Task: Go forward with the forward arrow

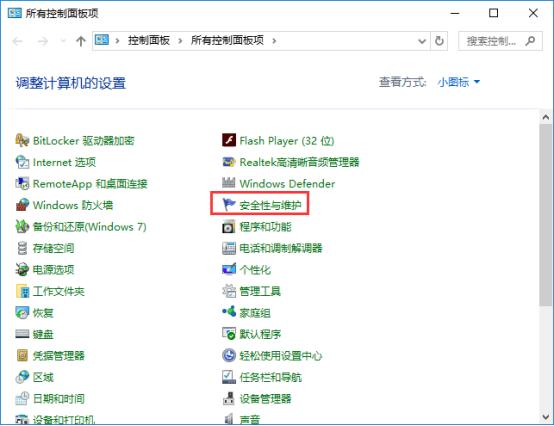Action: [43, 41]
